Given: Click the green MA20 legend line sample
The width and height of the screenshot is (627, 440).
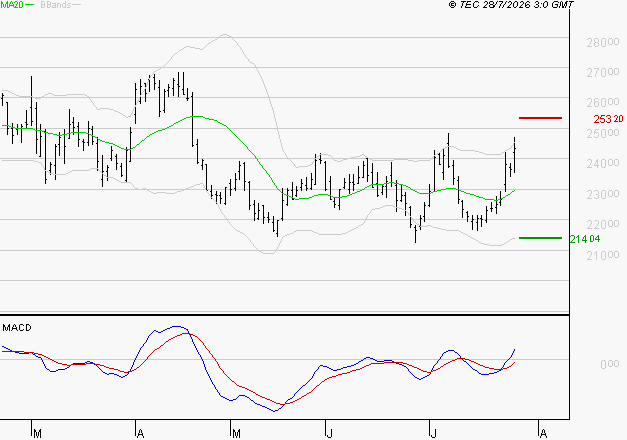Looking at the screenshot, I should 30,5.
